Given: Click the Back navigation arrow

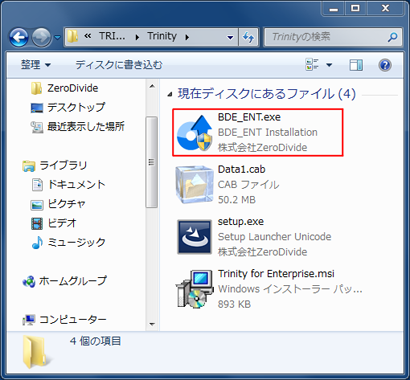Looking at the screenshot, I should (19, 37).
